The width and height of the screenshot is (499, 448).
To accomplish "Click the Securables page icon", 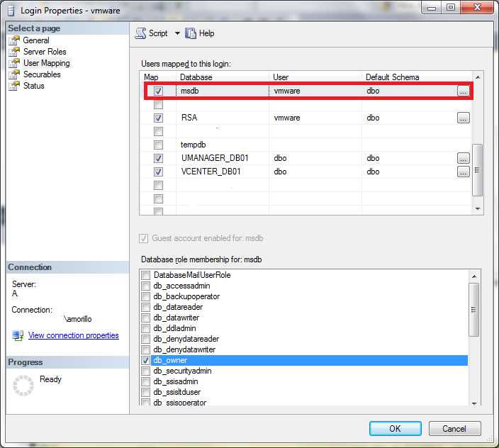I will [x=14, y=74].
